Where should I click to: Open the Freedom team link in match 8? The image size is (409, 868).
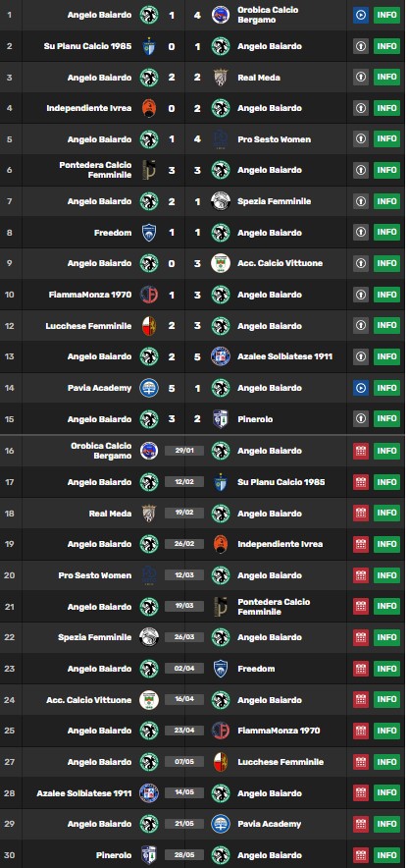coord(113,233)
